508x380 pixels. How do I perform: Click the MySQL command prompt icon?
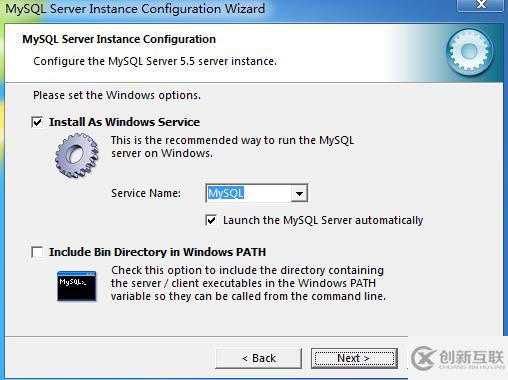77,286
